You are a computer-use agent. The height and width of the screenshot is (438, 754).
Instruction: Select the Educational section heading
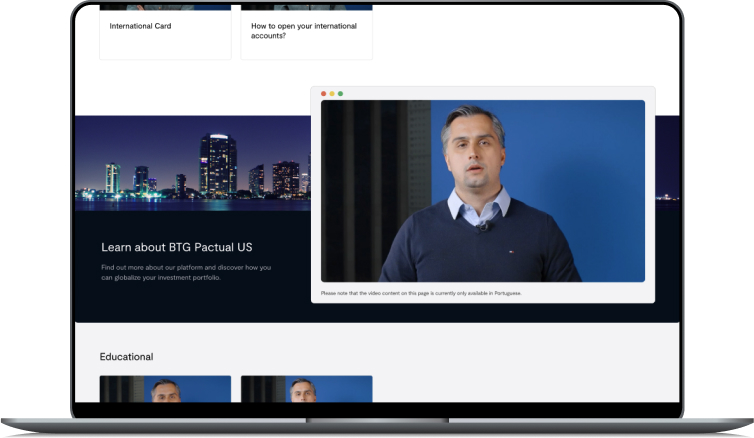(126, 357)
